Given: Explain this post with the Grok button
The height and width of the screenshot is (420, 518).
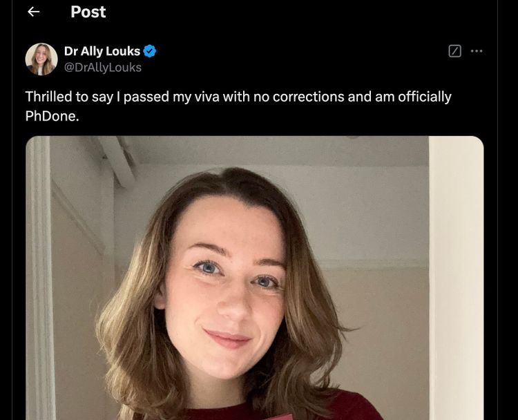Looking at the screenshot, I should (x=455, y=51).
